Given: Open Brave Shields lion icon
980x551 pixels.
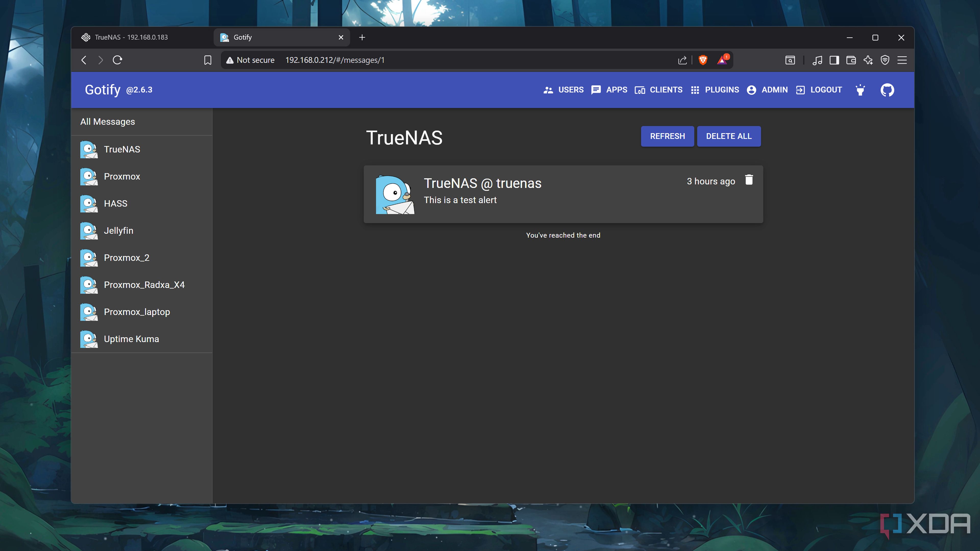Looking at the screenshot, I should [703, 60].
